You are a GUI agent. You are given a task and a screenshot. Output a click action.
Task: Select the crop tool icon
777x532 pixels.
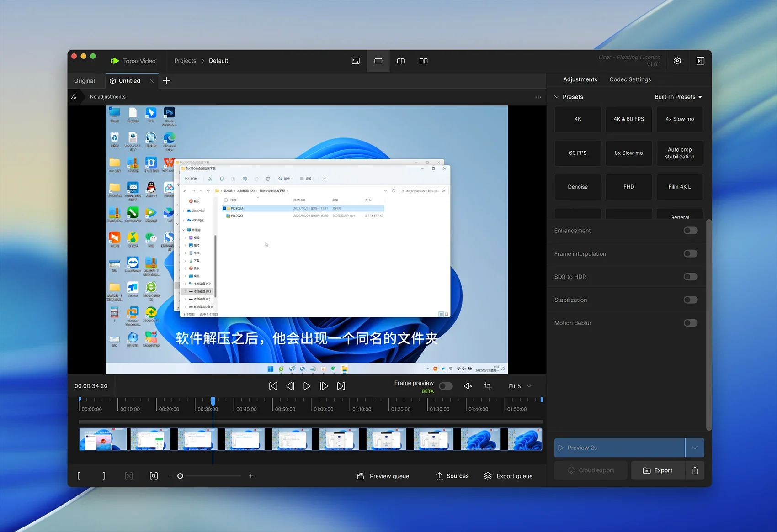click(x=488, y=386)
